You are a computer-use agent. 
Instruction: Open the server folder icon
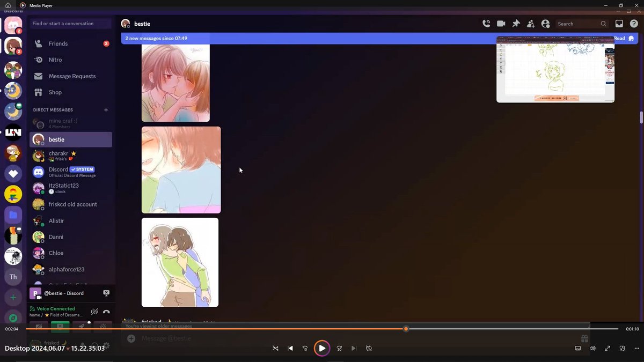click(x=13, y=215)
